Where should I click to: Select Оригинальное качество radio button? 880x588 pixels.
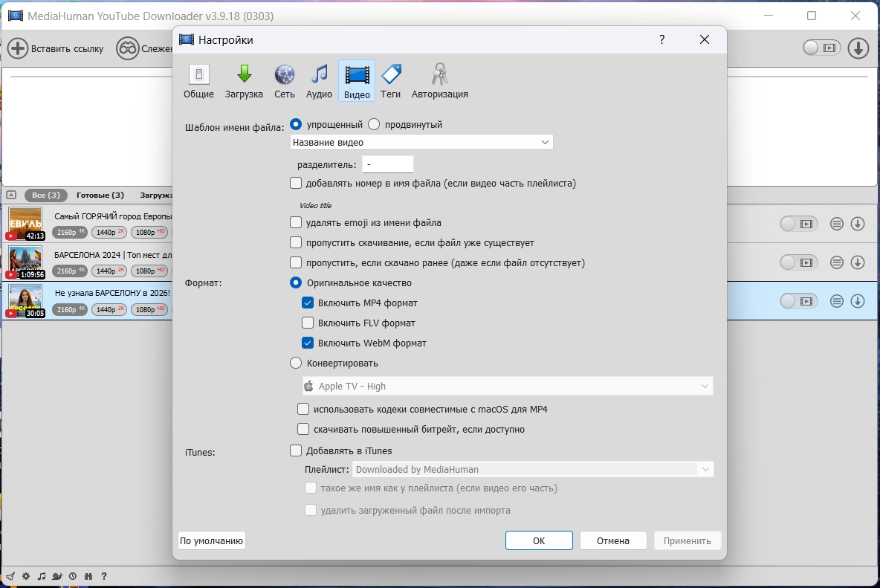tap(296, 282)
